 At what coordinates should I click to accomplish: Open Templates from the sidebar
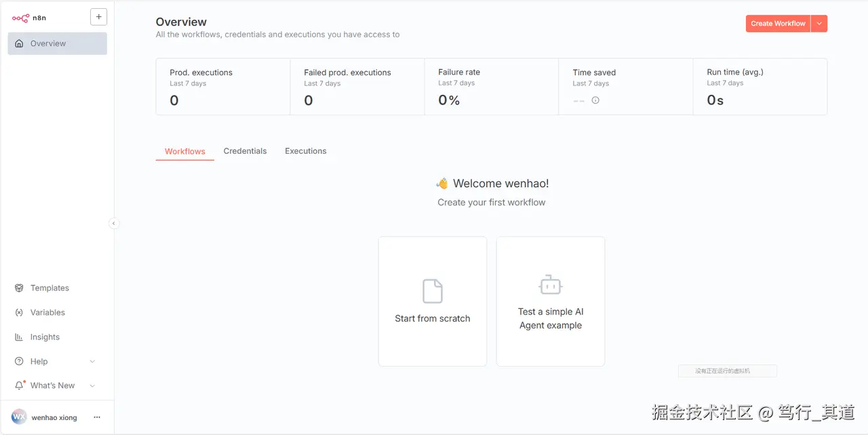point(50,288)
